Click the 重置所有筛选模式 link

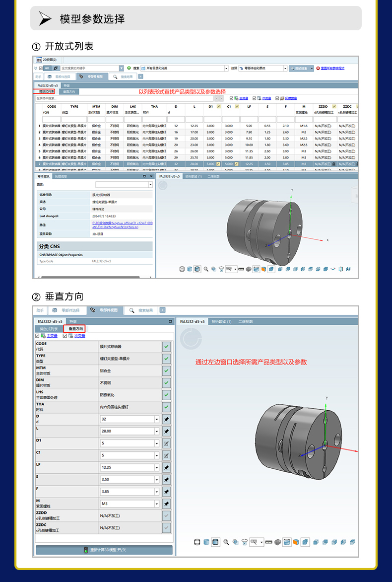[x=332, y=68]
